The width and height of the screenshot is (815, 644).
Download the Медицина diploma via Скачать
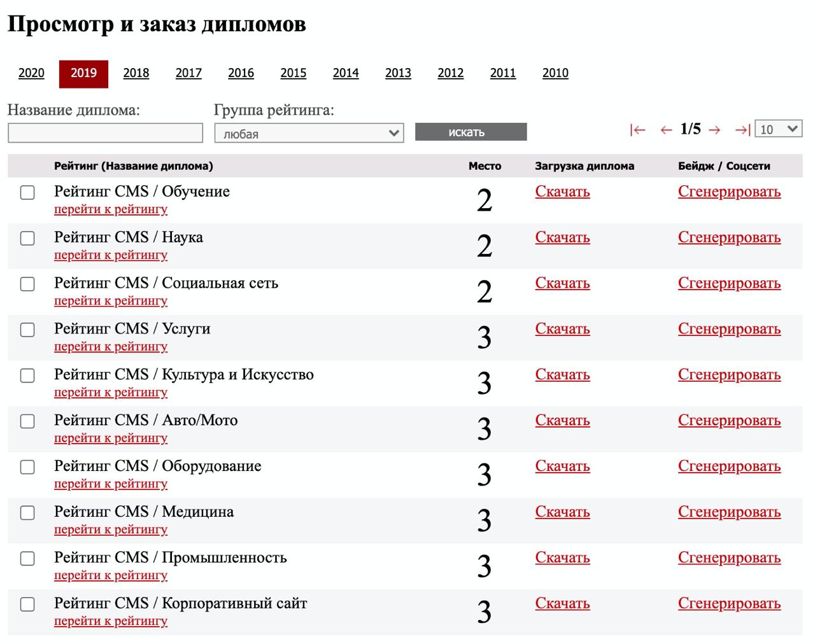point(562,512)
